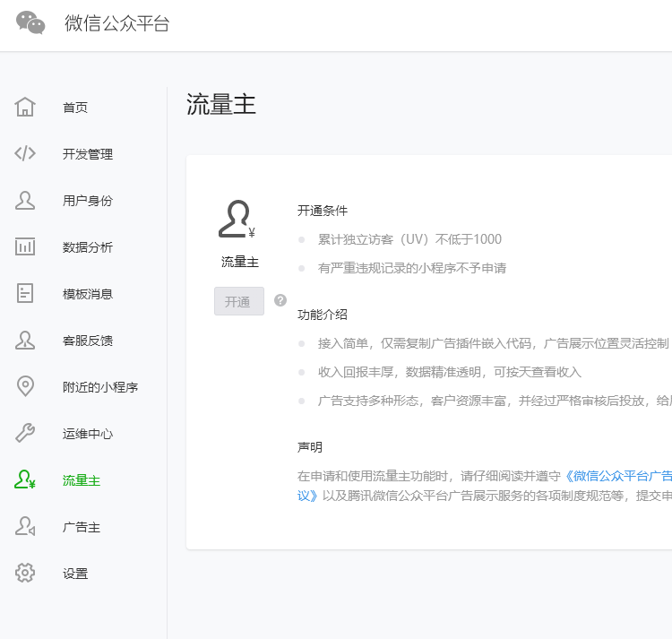Open the 用户身份 menu item
The image size is (672, 639).
point(88,201)
